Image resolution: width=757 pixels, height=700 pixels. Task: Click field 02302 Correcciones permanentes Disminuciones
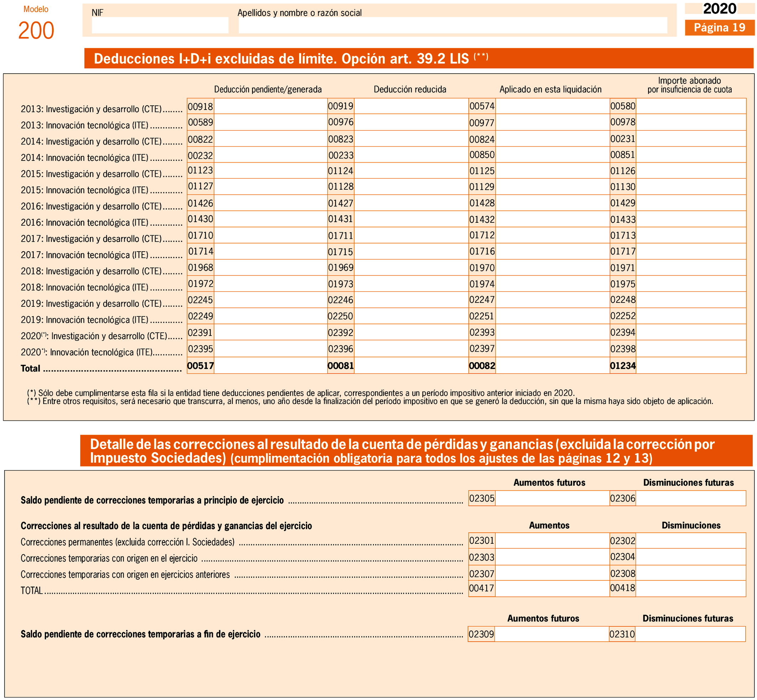point(691,541)
